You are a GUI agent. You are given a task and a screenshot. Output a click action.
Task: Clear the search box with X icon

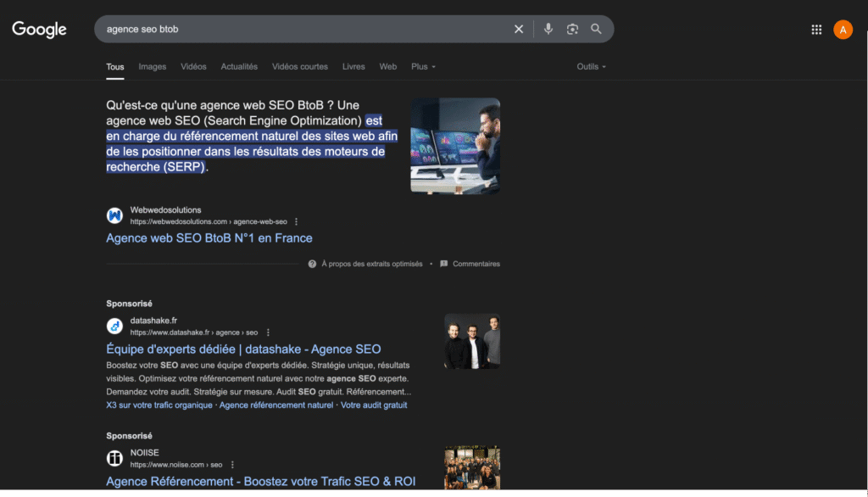tap(518, 29)
